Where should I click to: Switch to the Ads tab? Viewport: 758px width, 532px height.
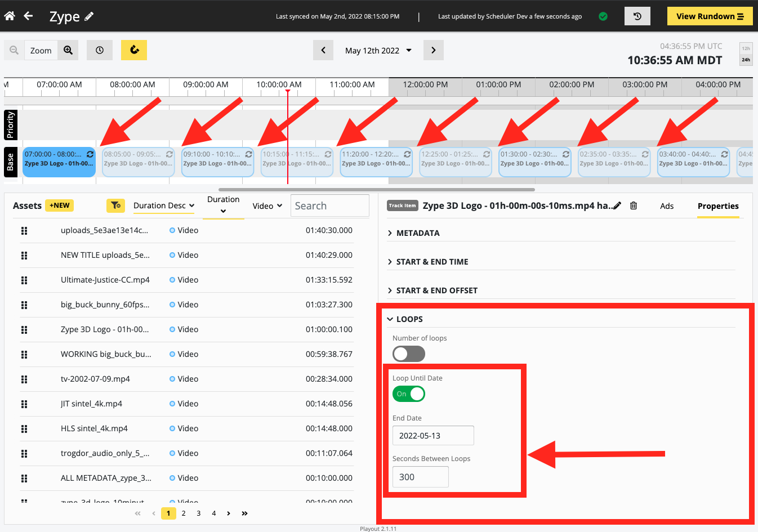coord(667,206)
